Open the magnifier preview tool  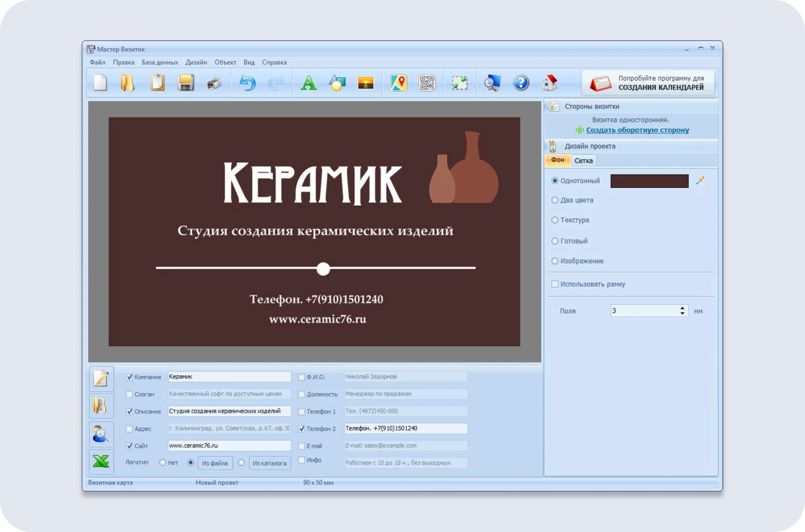pyautogui.click(x=492, y=83)
